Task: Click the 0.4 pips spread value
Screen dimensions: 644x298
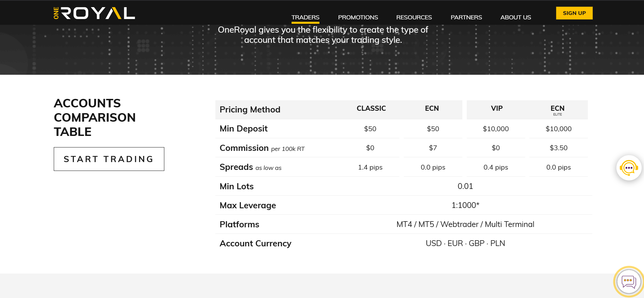Action: click(496, 167)
